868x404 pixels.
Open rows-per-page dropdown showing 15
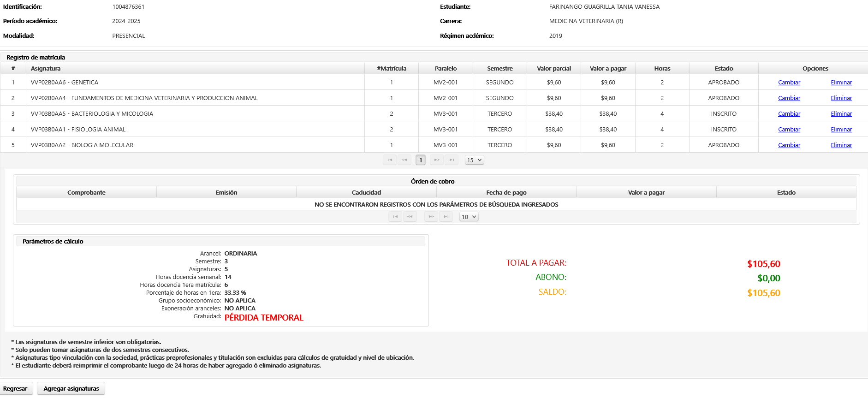pos(475,160)
